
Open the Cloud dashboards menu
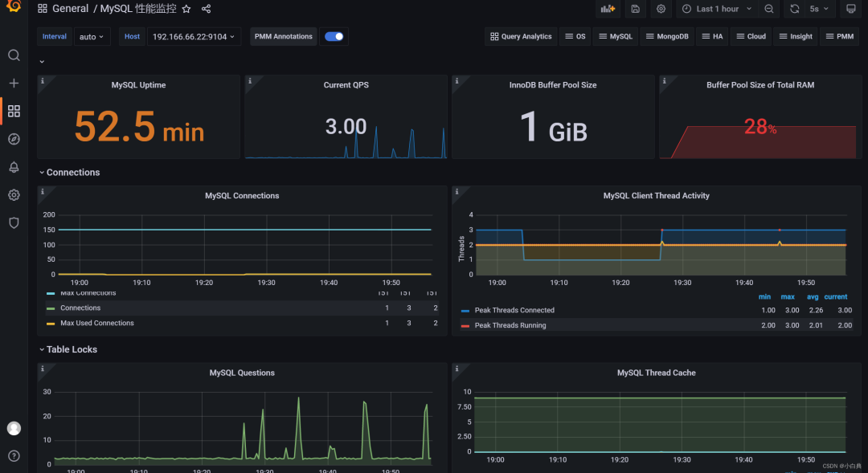tap(751, 36)
